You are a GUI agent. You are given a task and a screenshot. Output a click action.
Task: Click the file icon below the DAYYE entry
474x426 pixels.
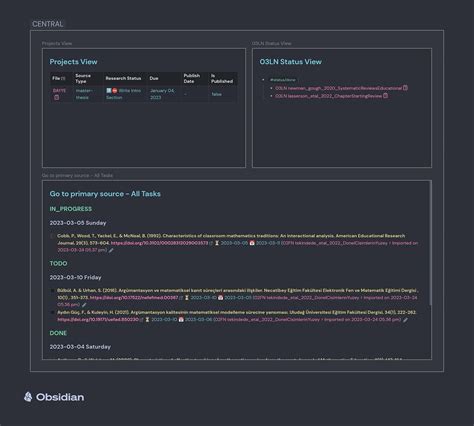56,97
